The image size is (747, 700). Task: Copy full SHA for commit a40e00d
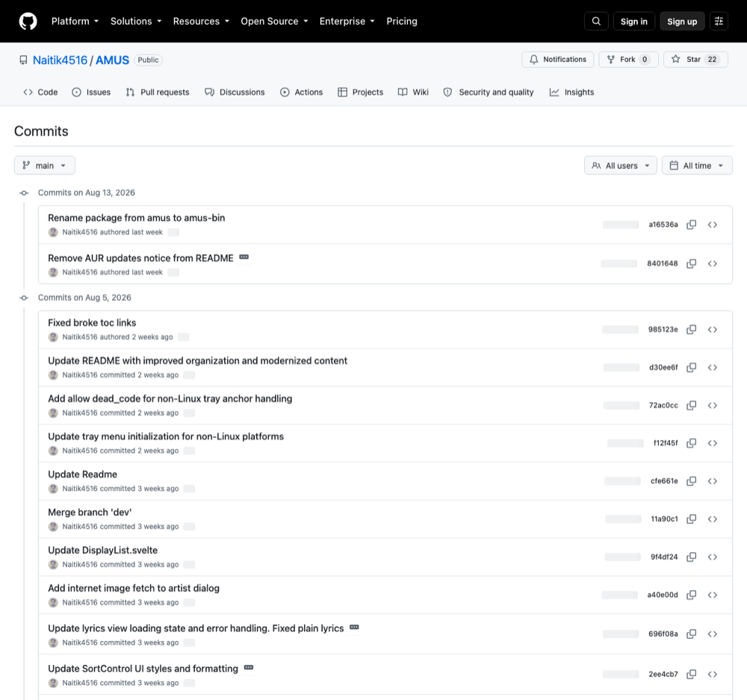[x=691, y=595]
